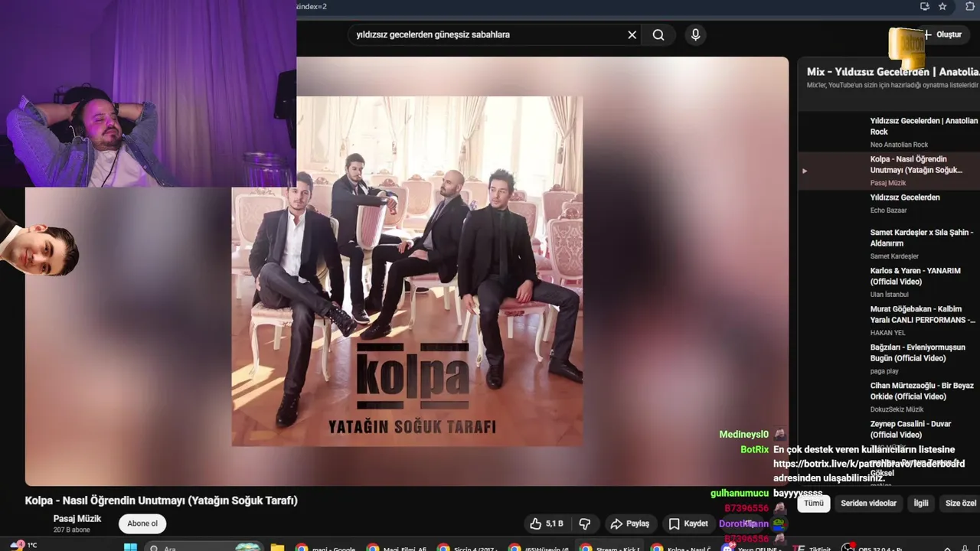Image resolution: width=980 pixels, height=551 pixels.
Task: Open the browser extensions puzzle icon
Action: (x=970, y=6)
